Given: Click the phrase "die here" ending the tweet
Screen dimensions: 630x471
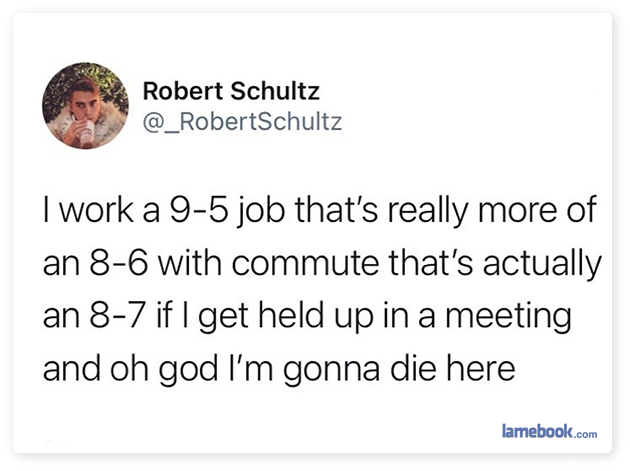Looking at the screenshot, I should (453, 368).
